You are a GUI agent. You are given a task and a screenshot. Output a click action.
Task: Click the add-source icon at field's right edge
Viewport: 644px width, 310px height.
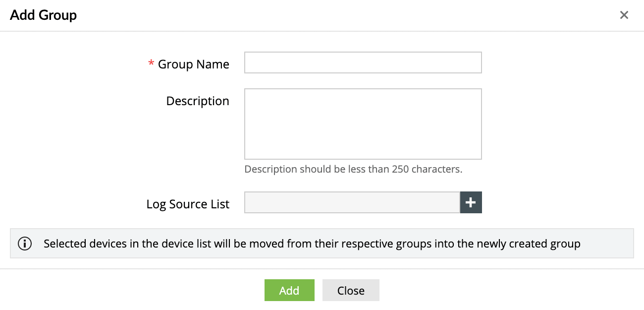tap(471, 202)
